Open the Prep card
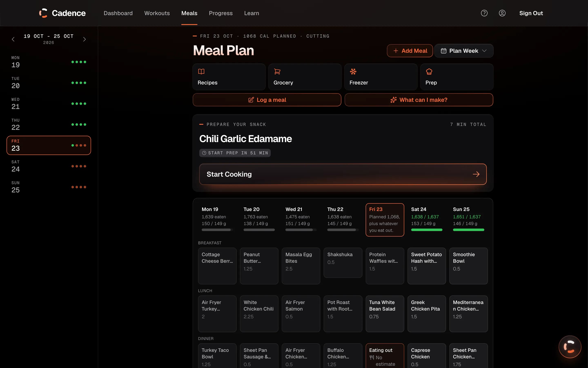 tap(457, 77)
